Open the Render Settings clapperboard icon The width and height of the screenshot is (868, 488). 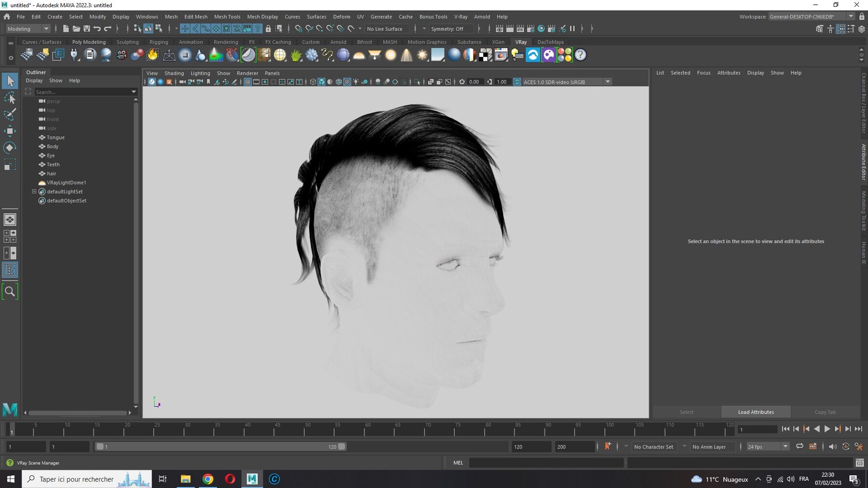coord(531,29)
